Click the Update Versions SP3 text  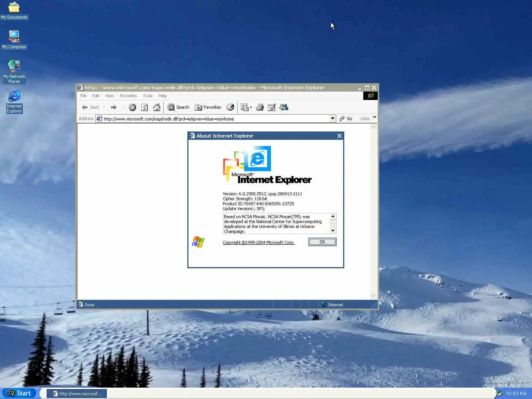click(x=244, y=209)
